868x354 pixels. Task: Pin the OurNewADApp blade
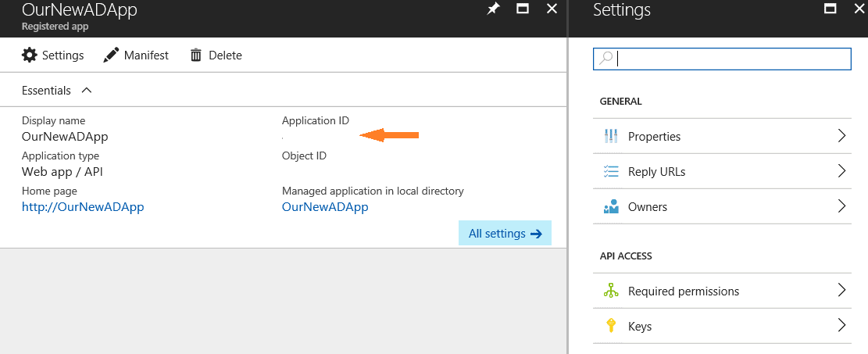(x=493, y=9)
